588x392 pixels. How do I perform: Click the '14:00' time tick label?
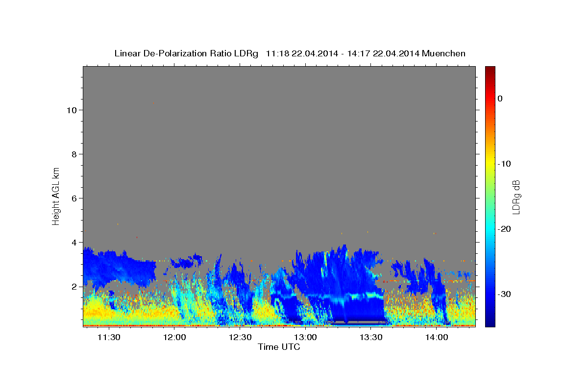pyautogui.click(x=437, y=337)
